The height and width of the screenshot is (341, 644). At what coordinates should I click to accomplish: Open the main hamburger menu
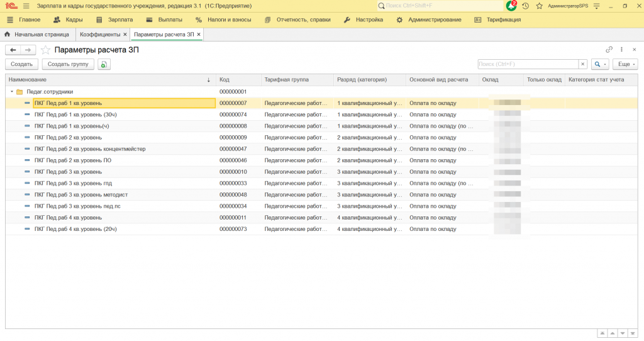pyautogui.click(x=26, y=6)
